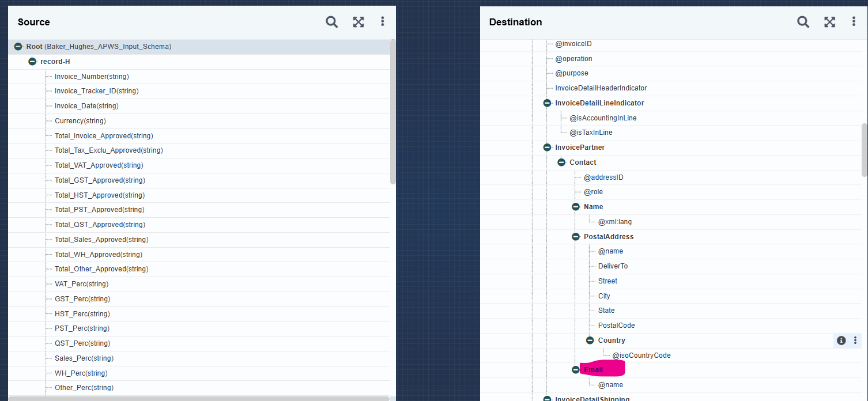The height and width of the screenshot is (401, 868).
Task: Select WH_Perc(string) field
Action: 81,373
